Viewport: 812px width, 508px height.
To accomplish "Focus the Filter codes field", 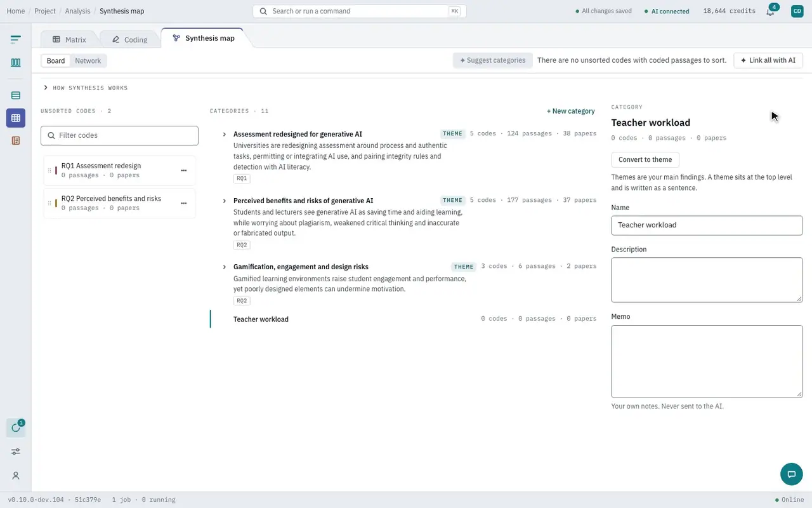I will click(119, 135).
